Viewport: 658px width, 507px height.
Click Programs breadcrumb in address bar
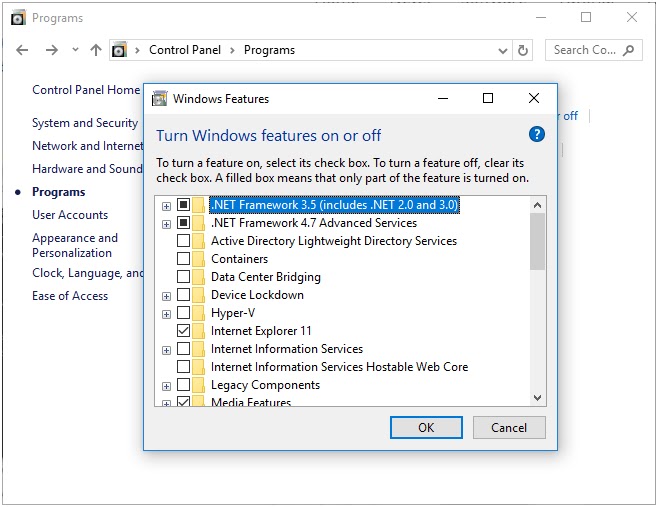pos(269,50)
